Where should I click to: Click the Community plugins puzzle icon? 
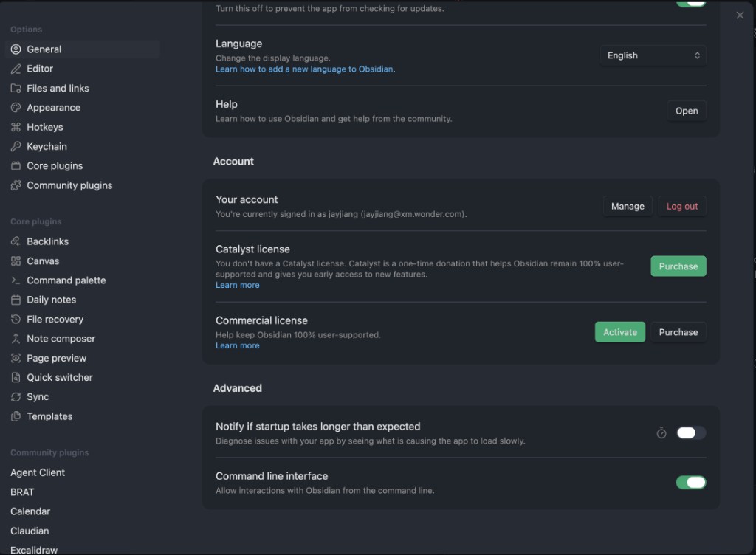pos(16,185)
